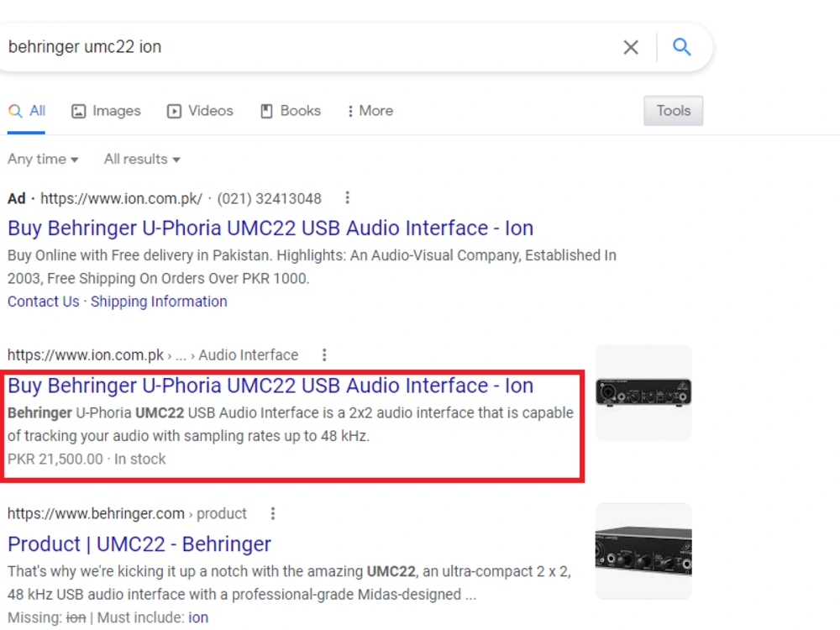Click the Must include: ion link
The height and width of the screenshot is (630, 840).
(197, 617)
